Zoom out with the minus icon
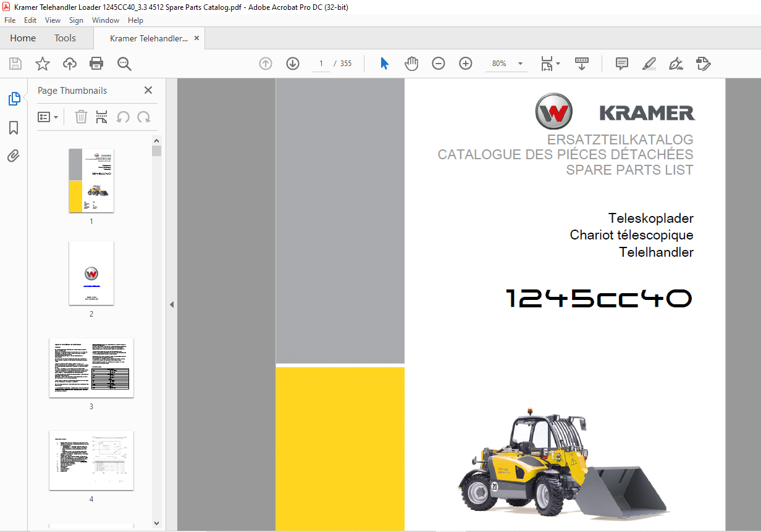Viewport: 761px width, 532px height. coord(439,64)
